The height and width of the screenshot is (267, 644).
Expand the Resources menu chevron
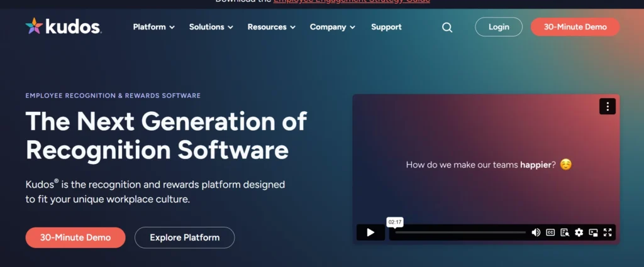click(293, 28)
